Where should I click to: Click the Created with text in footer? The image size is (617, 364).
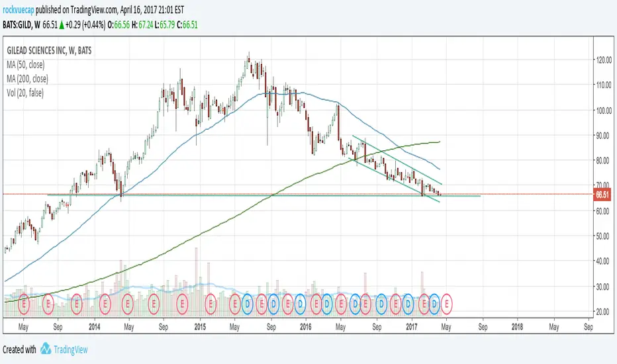[x=19, y=349]
